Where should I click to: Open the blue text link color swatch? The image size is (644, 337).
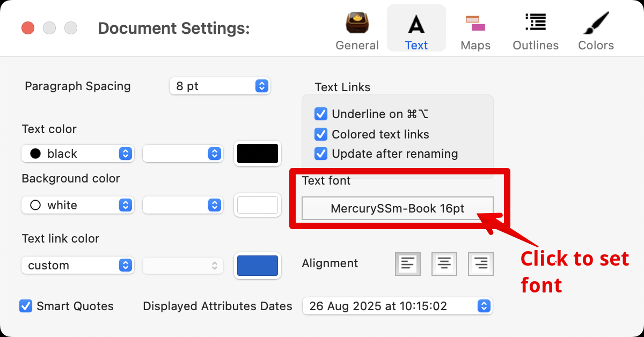(258, 266)
